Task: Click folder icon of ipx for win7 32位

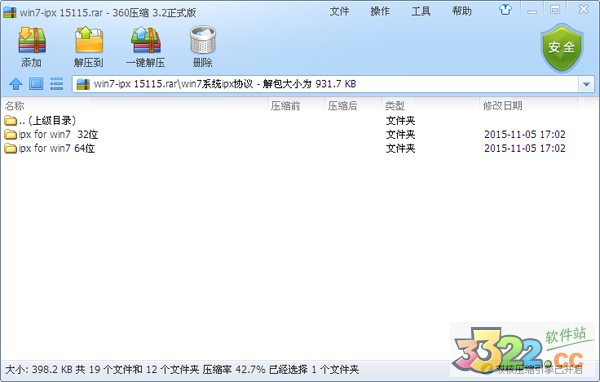Action: point(10,134)
